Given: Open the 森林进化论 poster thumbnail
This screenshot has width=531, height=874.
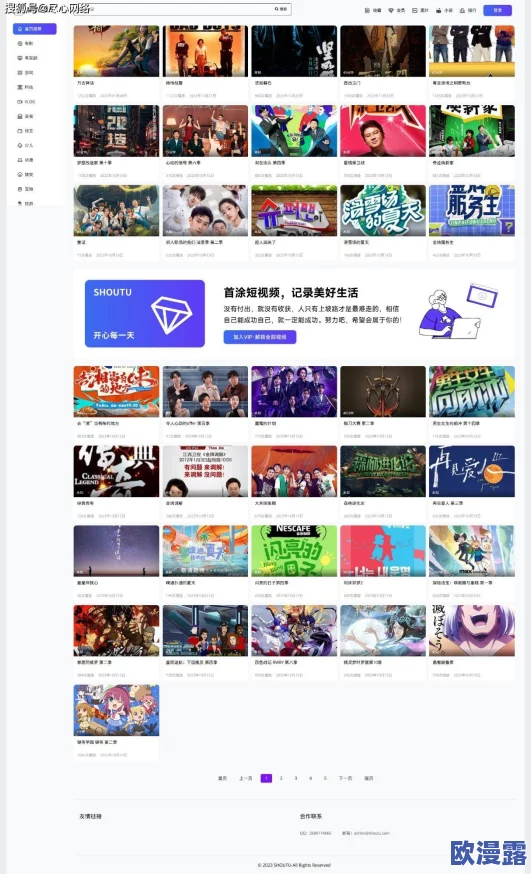Looking at the screenshot, I should point(383,471).
